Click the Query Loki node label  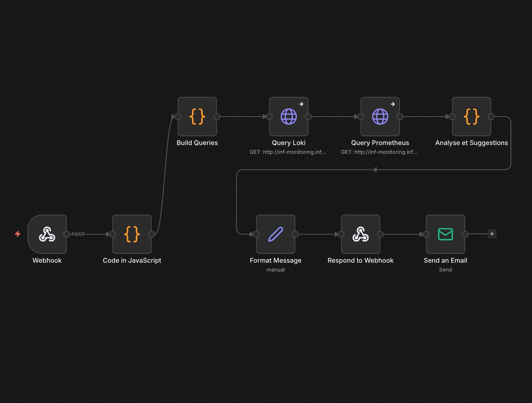[289, 143]
